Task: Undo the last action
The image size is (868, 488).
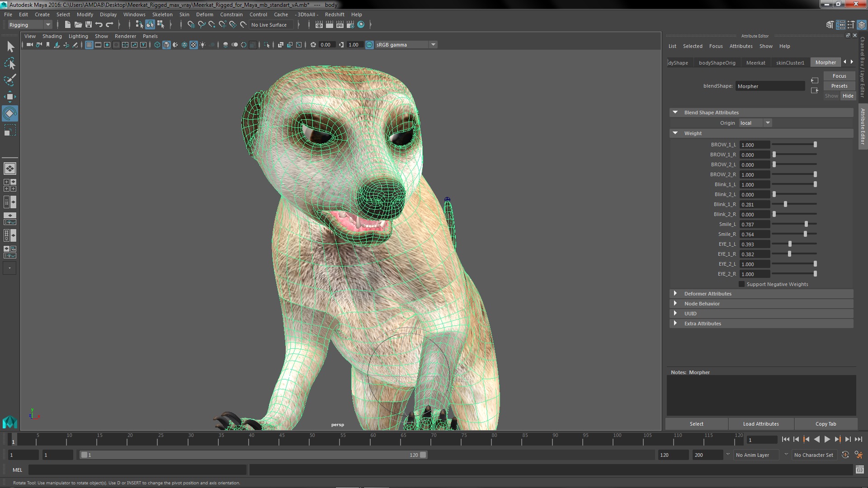Action: (x=99, y=24)
